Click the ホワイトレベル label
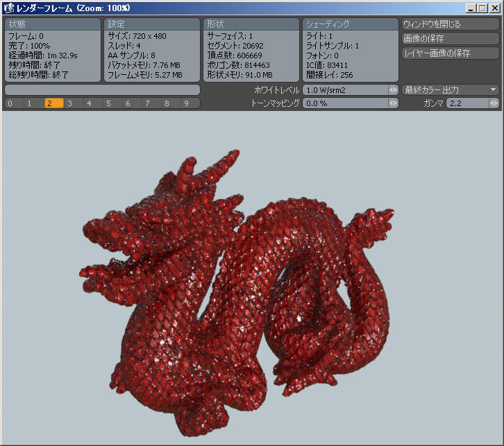Screen dimensions: 504x446 click(277, 90)
